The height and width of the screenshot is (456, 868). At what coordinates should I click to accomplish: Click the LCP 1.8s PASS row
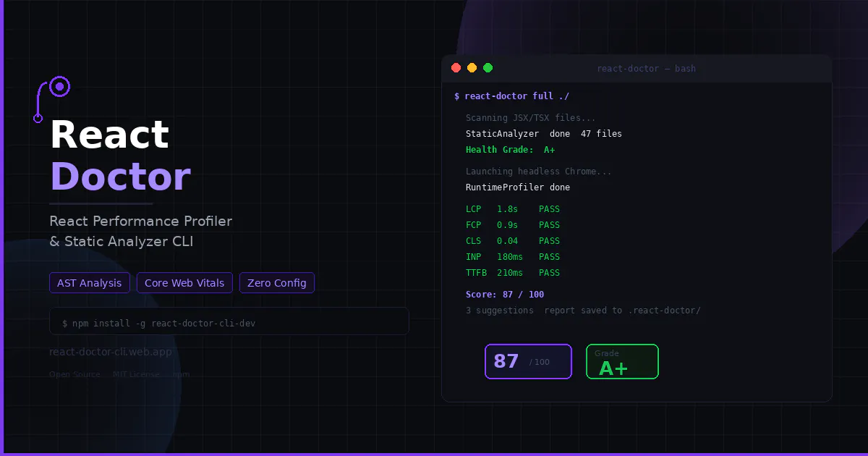513,209
